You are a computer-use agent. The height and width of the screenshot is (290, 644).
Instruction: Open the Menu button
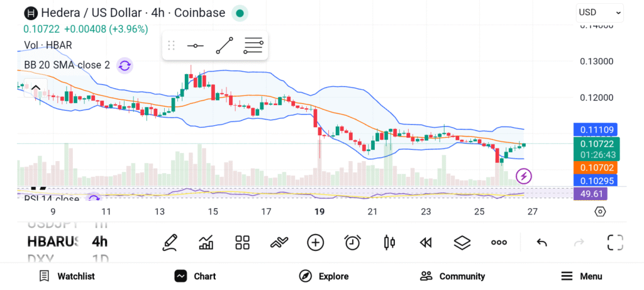(x=581, y=276)
